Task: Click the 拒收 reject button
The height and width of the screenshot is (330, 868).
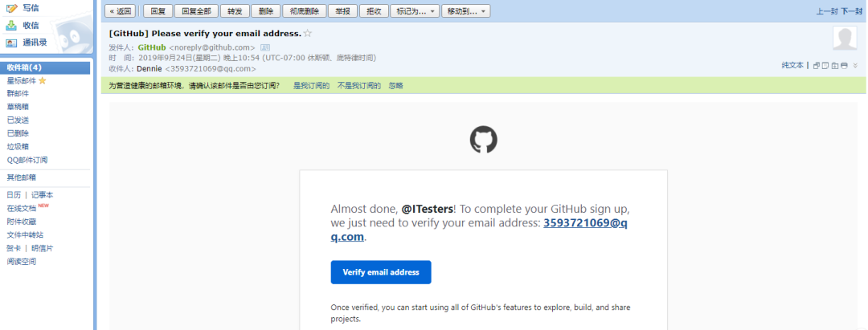Action: click(x=374, y=11)
